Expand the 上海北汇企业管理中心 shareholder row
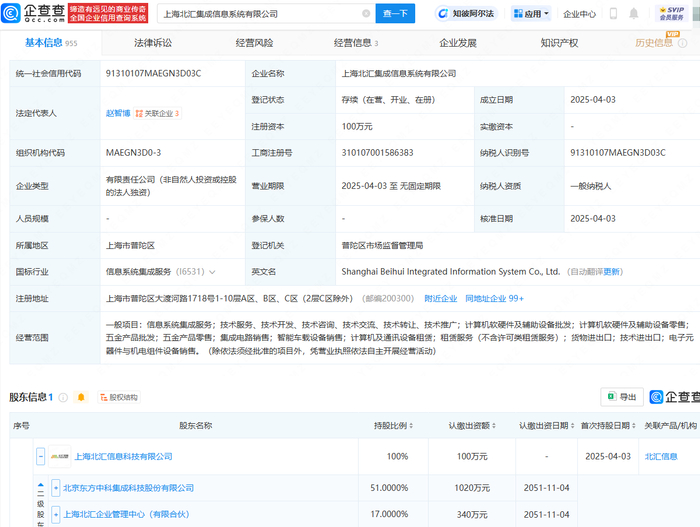 [56, 514]
